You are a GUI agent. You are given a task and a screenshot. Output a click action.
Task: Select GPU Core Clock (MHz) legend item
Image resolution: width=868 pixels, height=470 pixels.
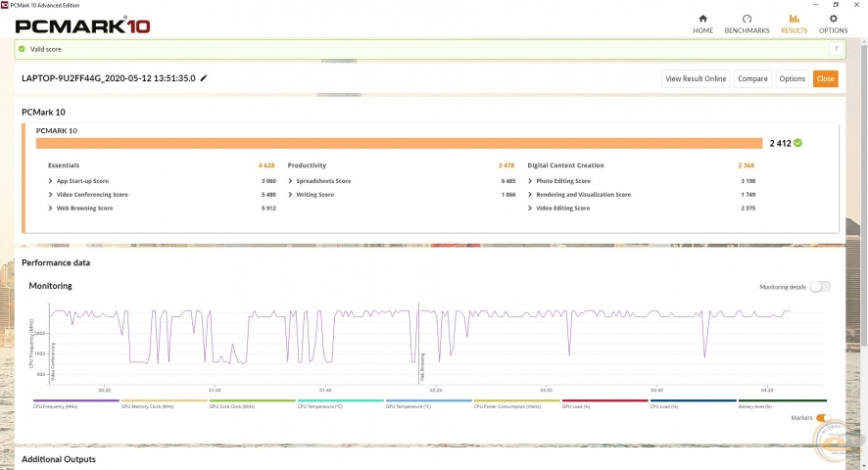point(253,403)
